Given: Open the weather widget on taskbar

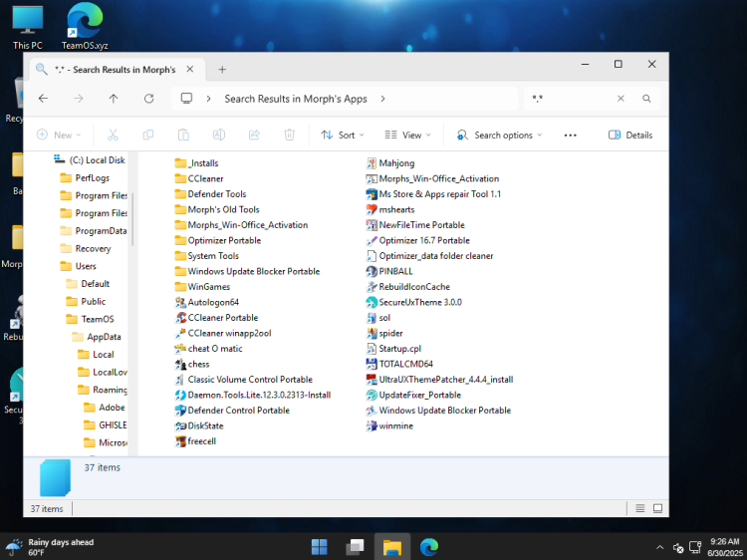Looking at the screenshot, I should point(50,547).
